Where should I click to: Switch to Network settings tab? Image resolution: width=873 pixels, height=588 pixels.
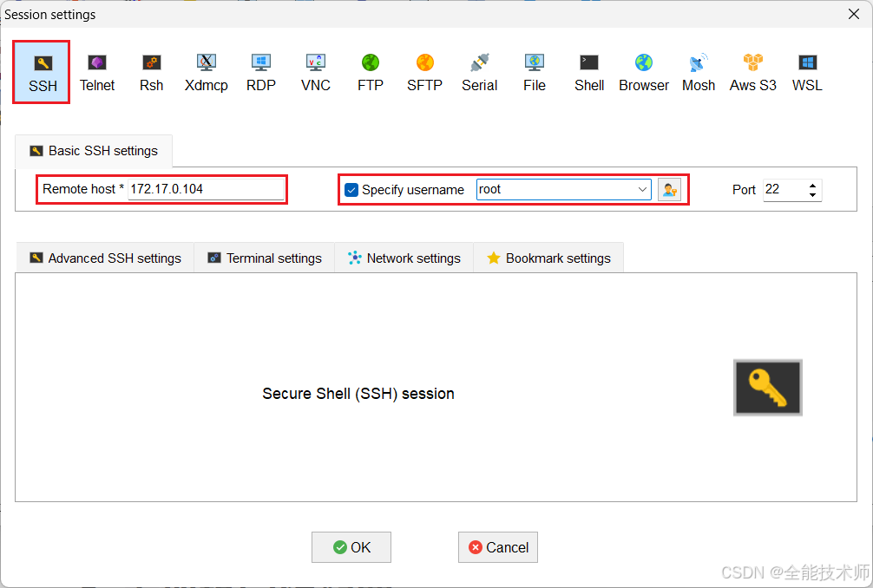(x=404, y=258)
